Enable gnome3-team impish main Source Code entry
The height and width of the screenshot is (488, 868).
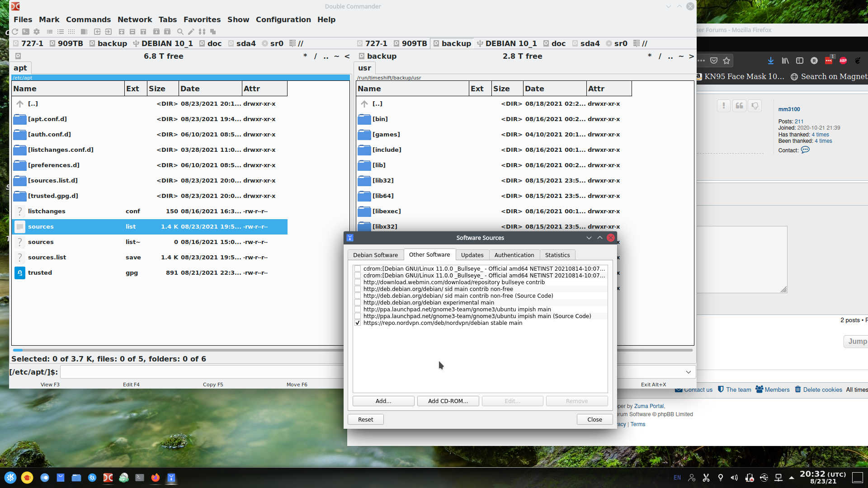point(358,316)
